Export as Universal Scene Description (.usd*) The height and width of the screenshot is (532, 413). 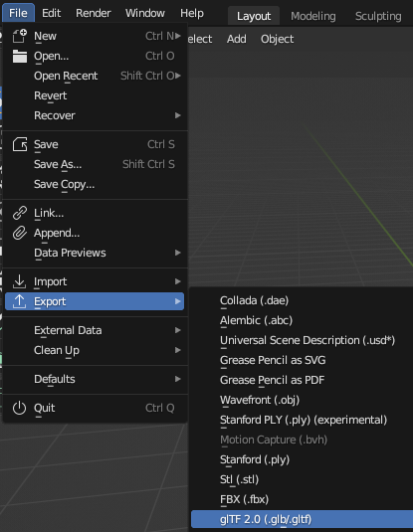pyautogui.click(x=302, y=340)
